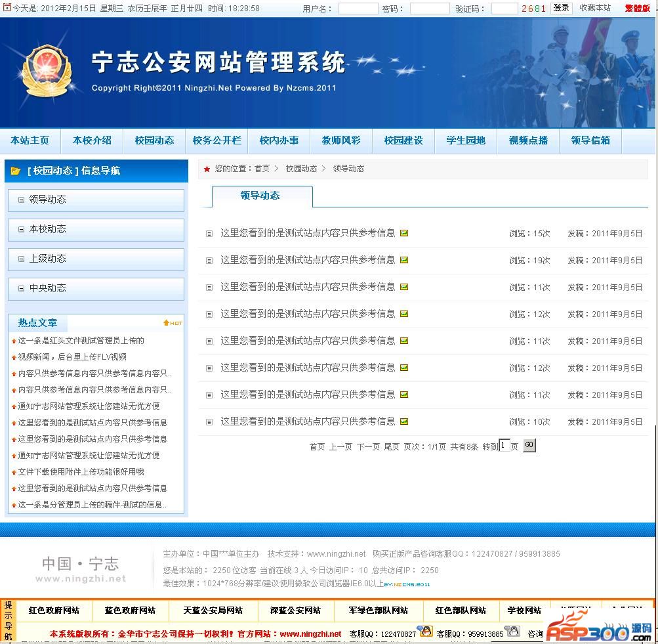The height and width of the screenshot is (644, 658).
Task: Click the 验证码 captcha input field
Action: 504,9
